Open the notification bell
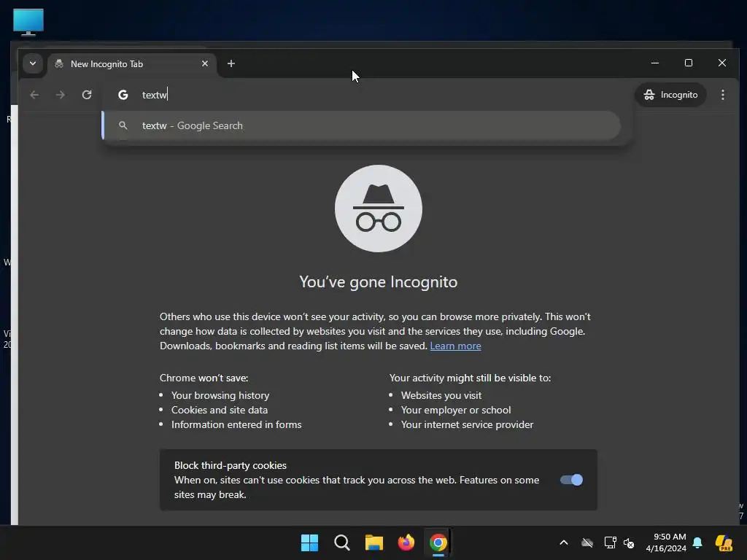The image size is (747, 560). (697, 542)
